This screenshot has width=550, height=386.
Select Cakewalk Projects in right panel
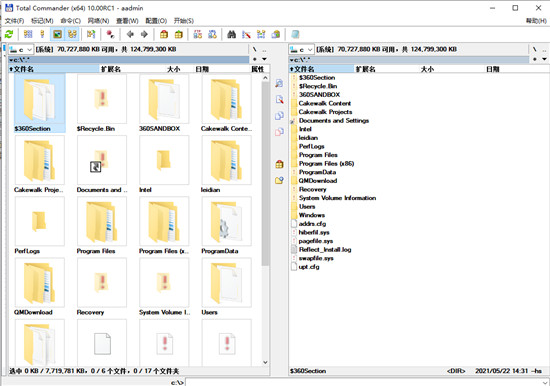(x=325, y=112)
